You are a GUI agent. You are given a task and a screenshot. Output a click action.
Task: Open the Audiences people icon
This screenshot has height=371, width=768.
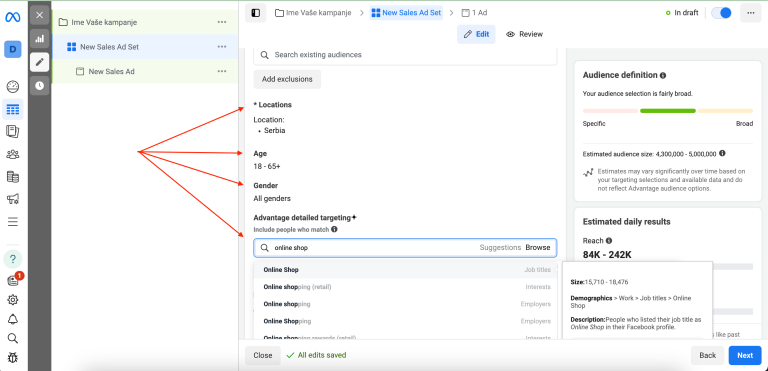click(x=13, y=154)
